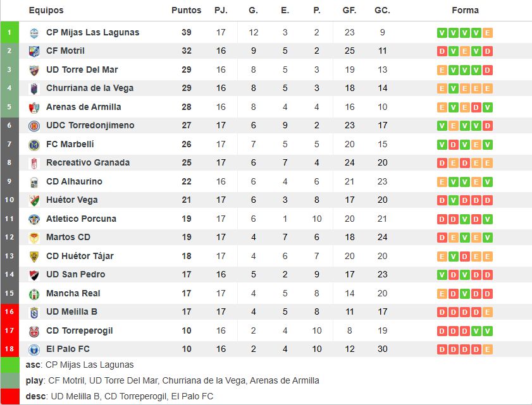Click the CP Mijas Las Lagunas crest icon
The height and width of the screenshot is (405, 532).
click(x=34, y=33)
